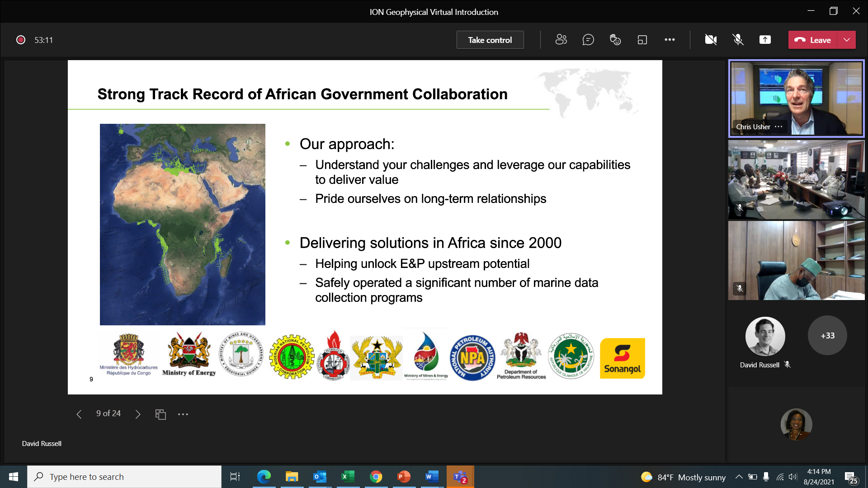
Task: Click the share content icon
Action: (x=765, y=40)
